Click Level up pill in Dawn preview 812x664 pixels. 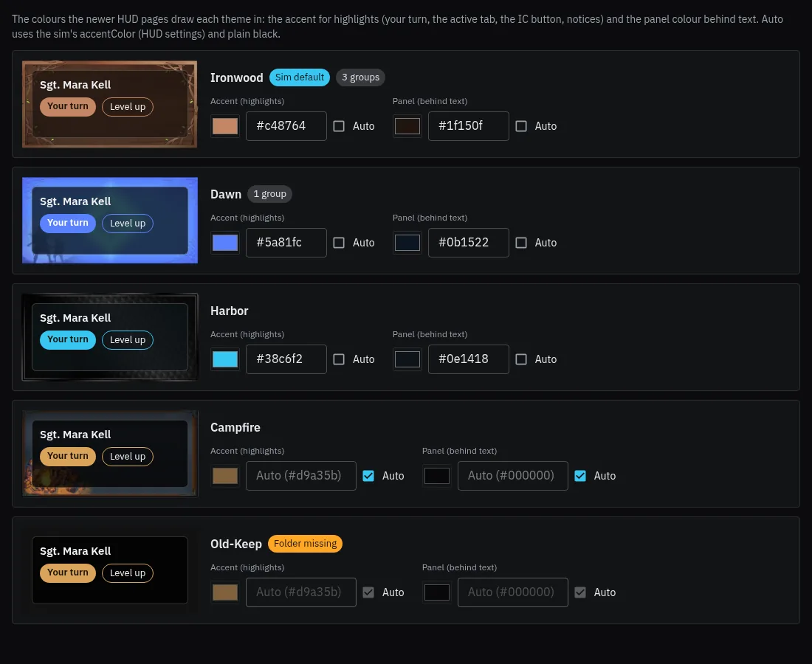[x=128, y=223]
